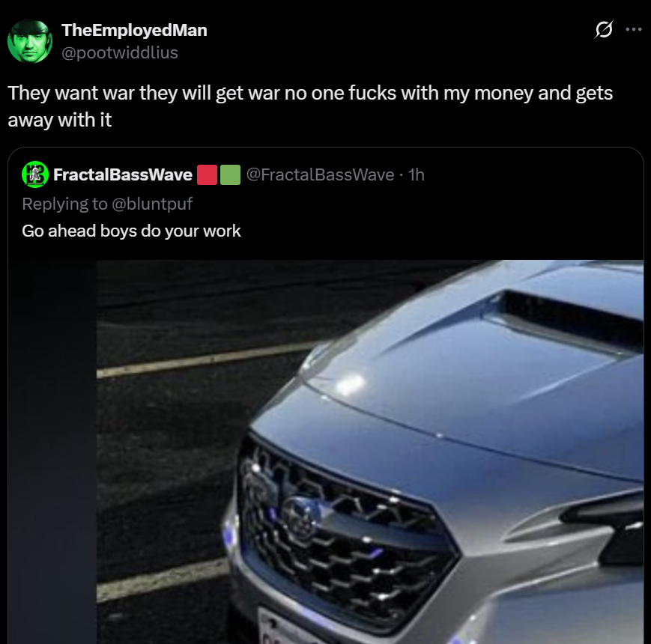Click FractalBassWave's small green avatar

[x=35, y=174]
